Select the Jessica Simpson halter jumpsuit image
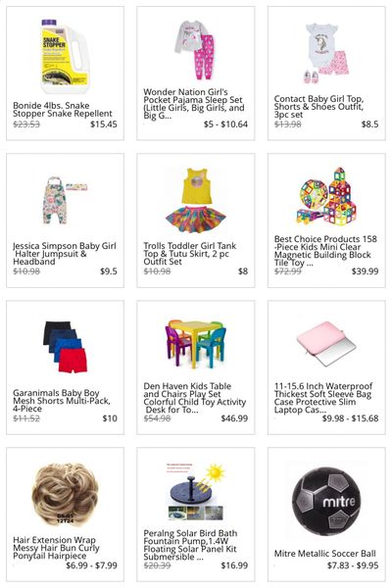The image size is (392, 588). [65, 200]
